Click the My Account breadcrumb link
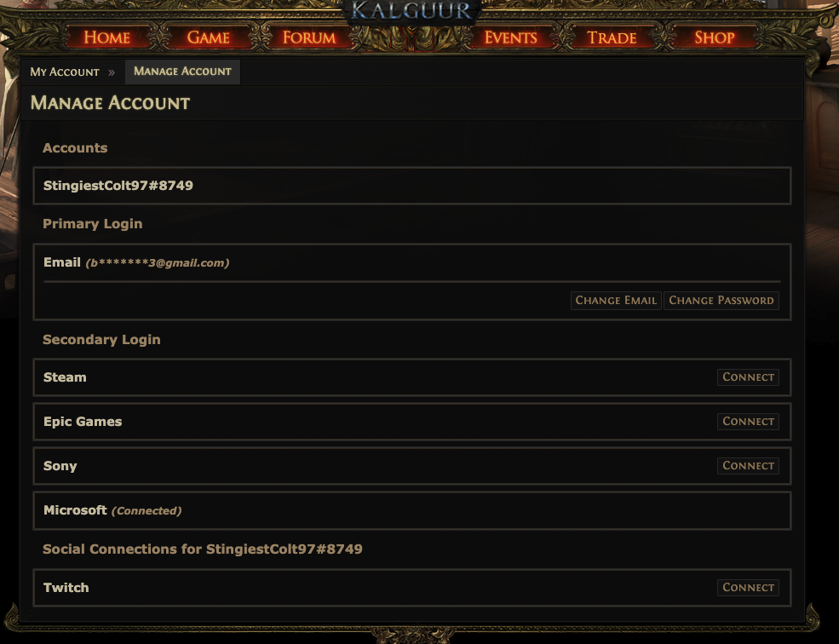Image resolution: width=839 pixels, height=644 pixels. 65,72
